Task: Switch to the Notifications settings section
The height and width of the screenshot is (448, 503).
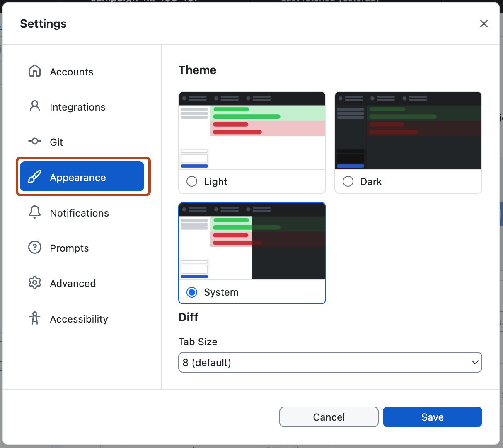Action: (79, 212)
